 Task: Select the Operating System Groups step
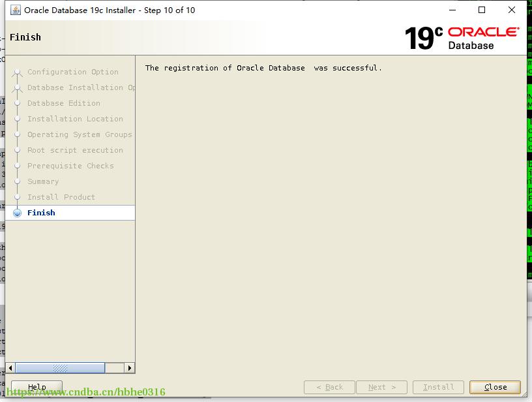pos(80,134)
